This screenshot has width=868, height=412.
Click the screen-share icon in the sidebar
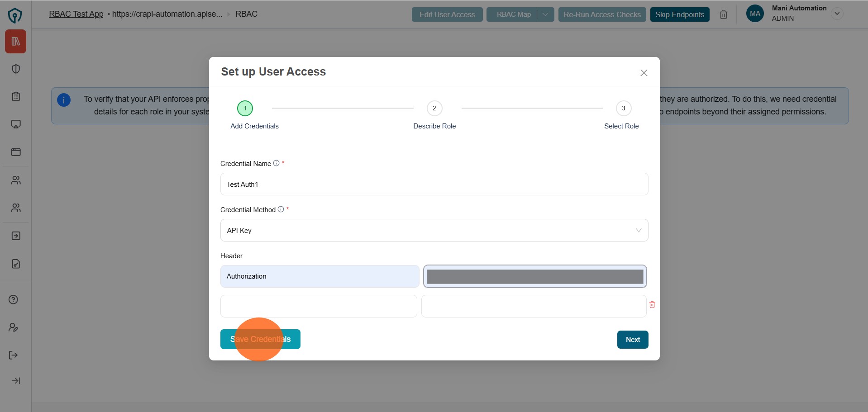pos(16,124)
